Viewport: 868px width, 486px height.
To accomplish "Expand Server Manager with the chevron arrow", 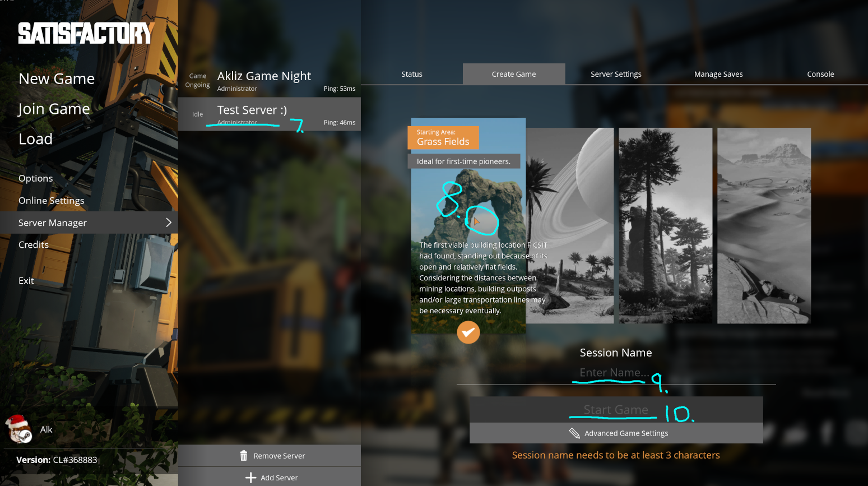I will 169,223.
